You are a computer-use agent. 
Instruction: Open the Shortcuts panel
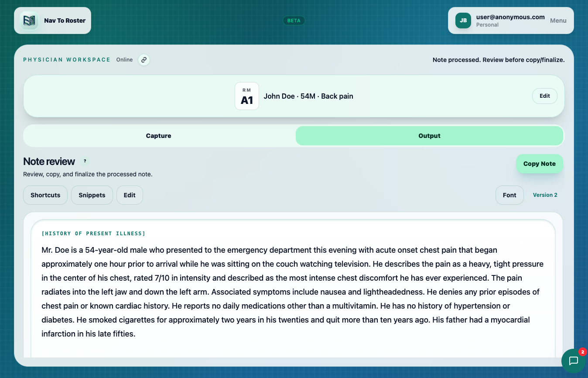coord(45,195)
